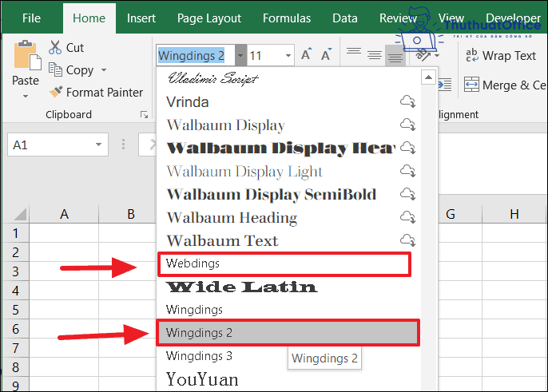
Task: Select column H header
Action: pyautogui.click(x=514, y=214)
